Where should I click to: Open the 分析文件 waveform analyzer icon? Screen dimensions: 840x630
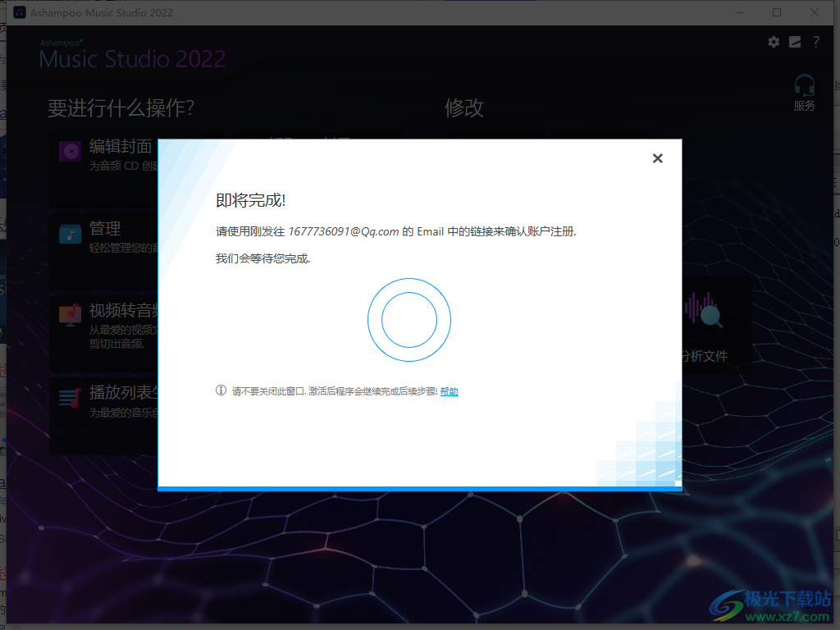[x=705, y=313]
